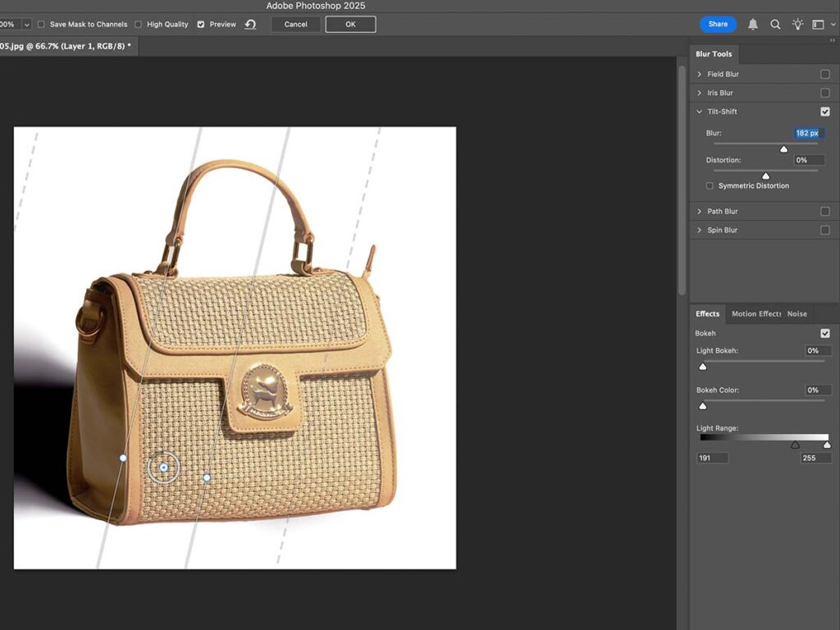840x630 pixels.
Task: Open the search magnifier icon
Action: point(775,24)
